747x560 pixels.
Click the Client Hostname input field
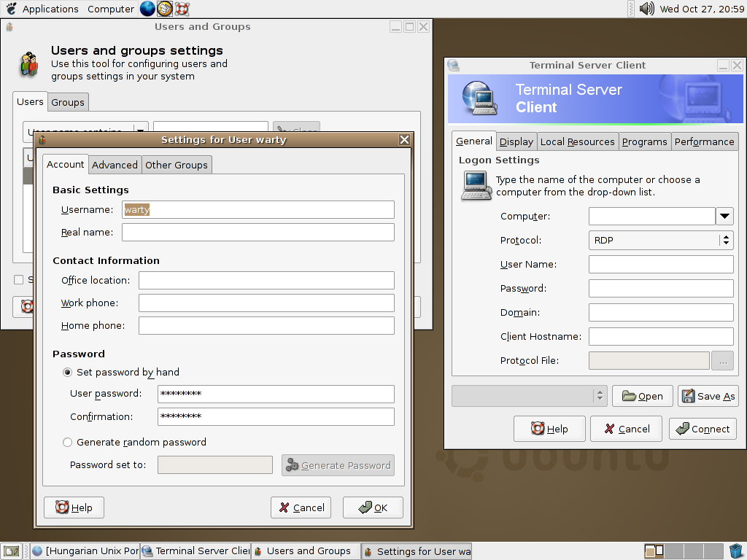tap(661, 337)
